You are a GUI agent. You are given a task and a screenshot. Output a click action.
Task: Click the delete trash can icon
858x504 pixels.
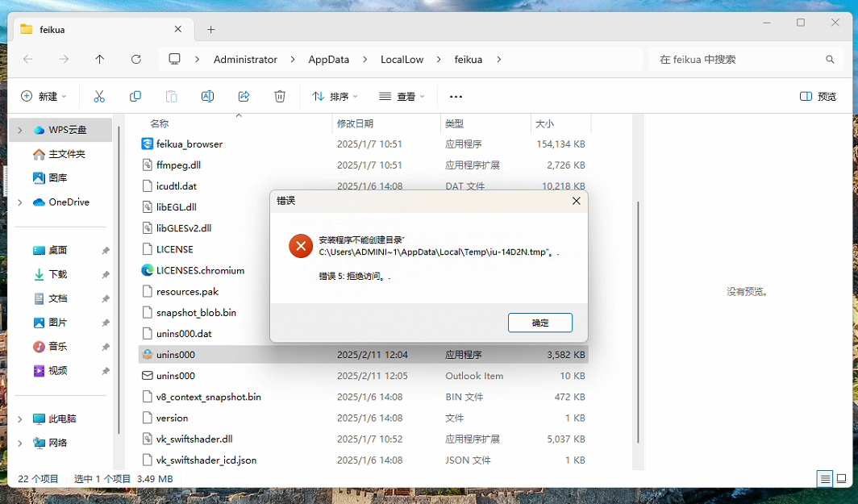(x=280, y=96)
